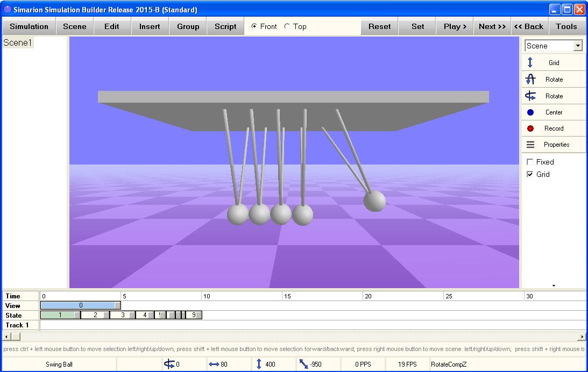This screenshot has width=588, height=372.
Task: Click the second Rotate tool icon
Action: 553,96
